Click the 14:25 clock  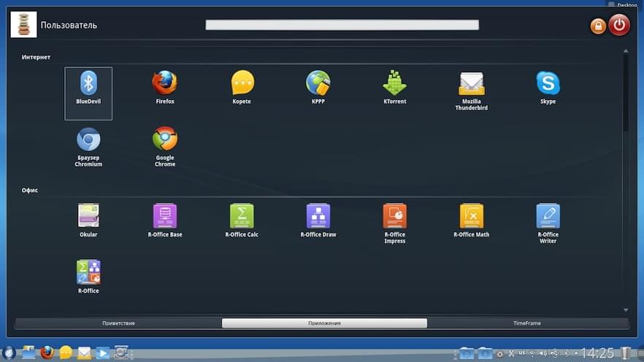point(597,353)
